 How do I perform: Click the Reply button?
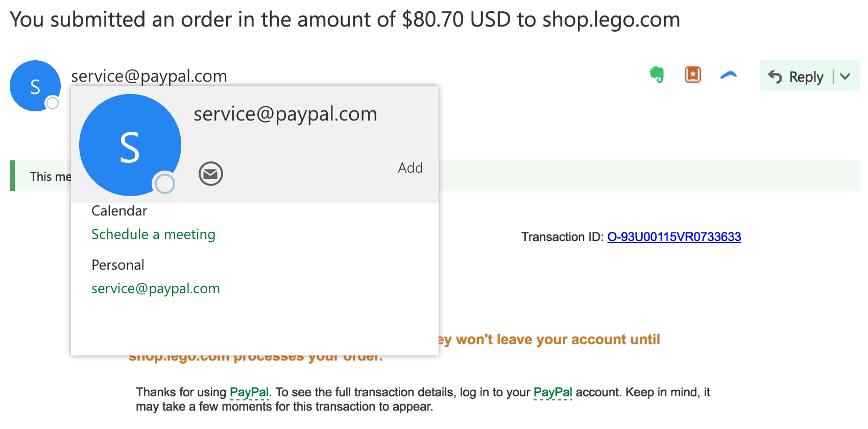(797, 76)
